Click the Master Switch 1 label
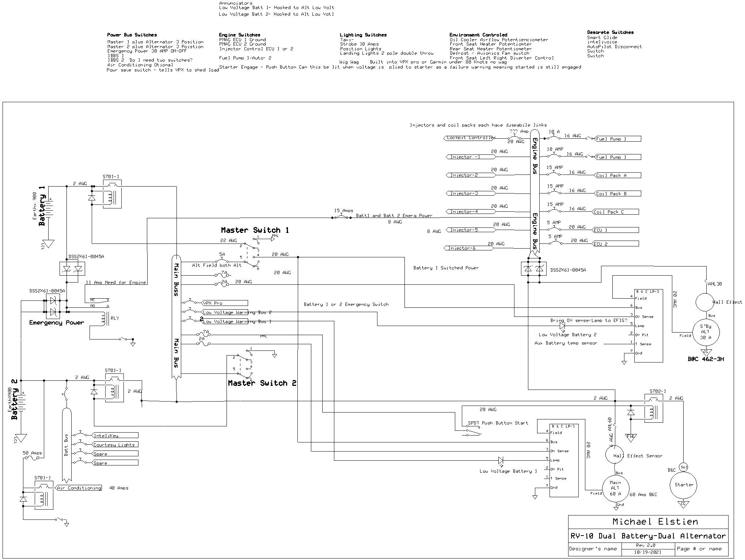The height and width of the screenshot is (560, 745). [x=255, y=230]
